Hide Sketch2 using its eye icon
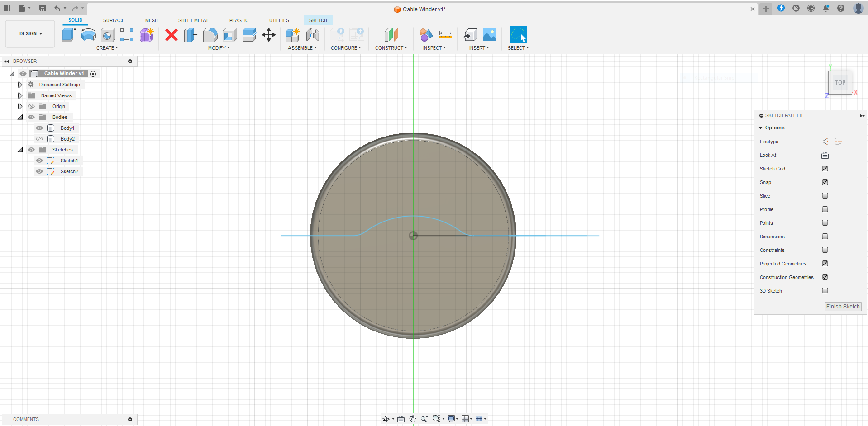868x426 pixels. 39,171
